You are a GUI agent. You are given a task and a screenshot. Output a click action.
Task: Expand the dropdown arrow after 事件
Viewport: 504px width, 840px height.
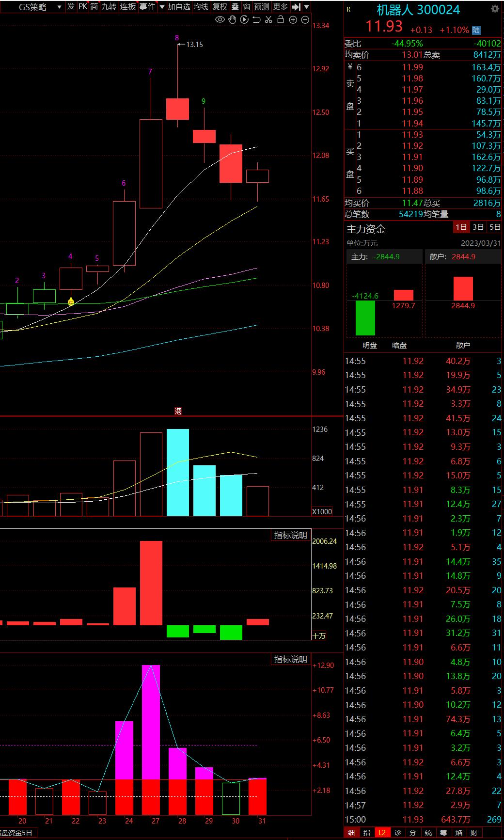click(162, 7)
